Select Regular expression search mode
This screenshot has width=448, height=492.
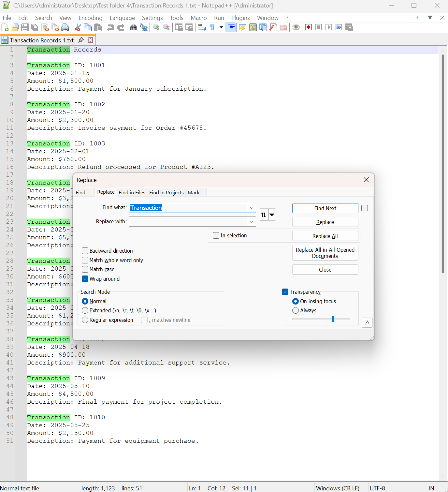point(85,320)
